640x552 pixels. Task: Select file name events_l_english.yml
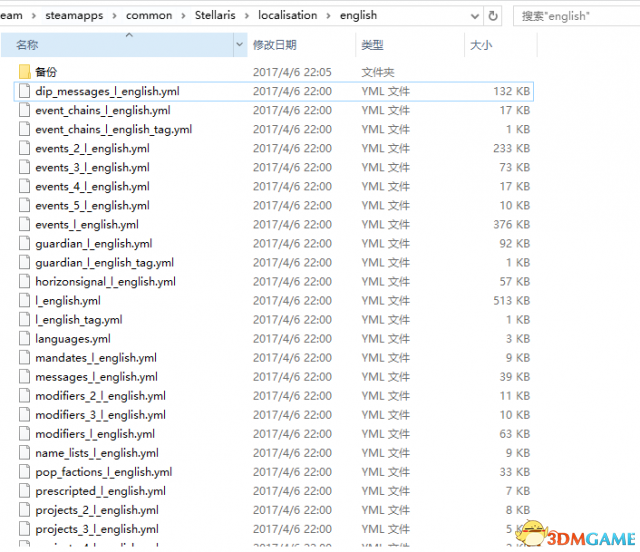click(x=87, y=225)
